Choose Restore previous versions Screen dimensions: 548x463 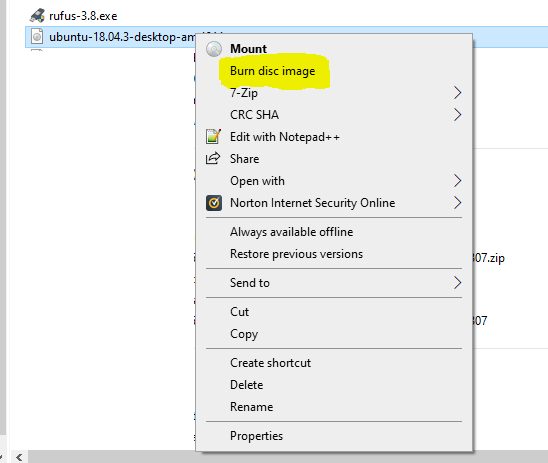coord(296,254)
